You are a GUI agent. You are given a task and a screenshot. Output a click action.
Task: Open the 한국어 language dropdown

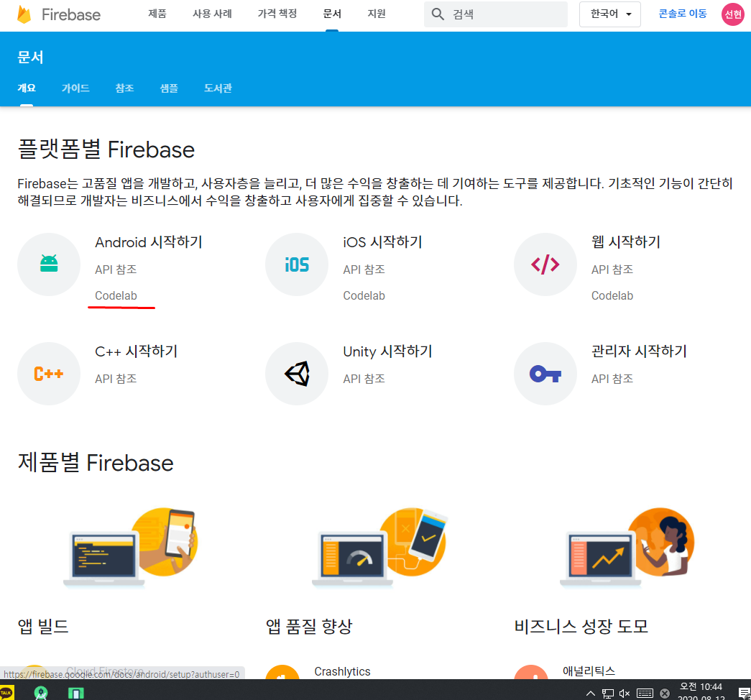609,14
